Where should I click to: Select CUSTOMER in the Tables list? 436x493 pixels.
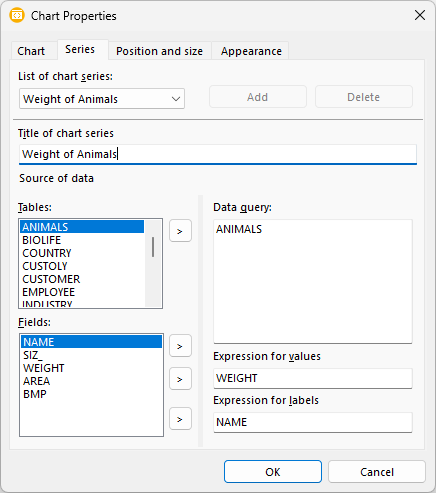(x=82, y=279)
